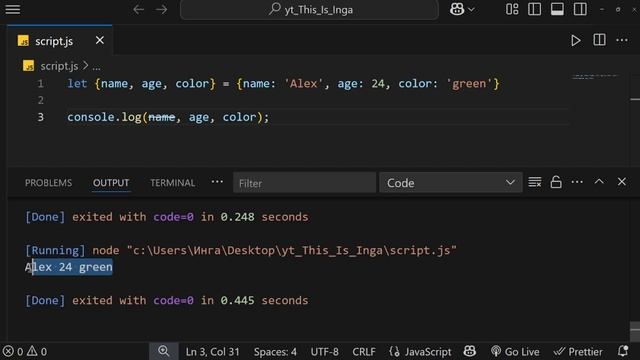Select the script.js editor tab
Viewport: 640px width, 360px height.
[x=60, y=40]
